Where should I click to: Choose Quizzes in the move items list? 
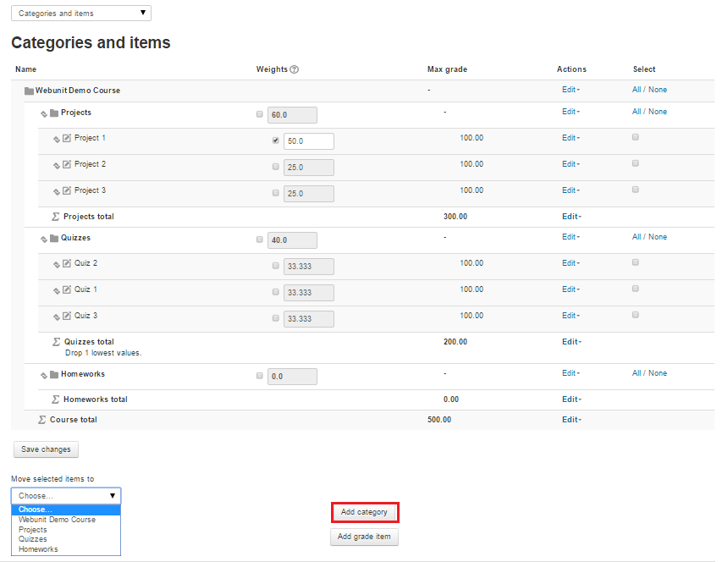[x=33, y=539]
